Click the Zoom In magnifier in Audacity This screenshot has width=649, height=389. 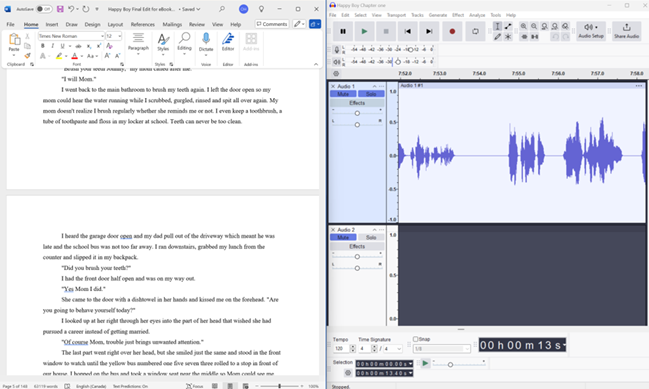tap(524, 26)
